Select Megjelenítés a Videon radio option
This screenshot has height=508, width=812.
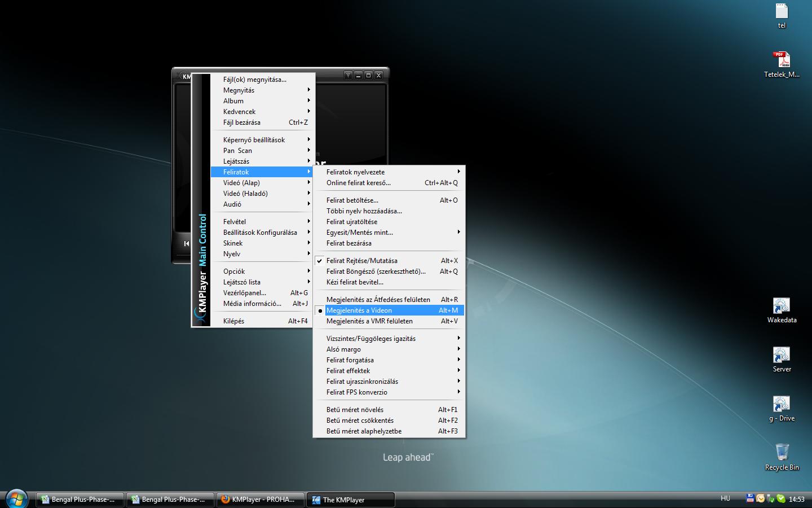tap(389, 310)
